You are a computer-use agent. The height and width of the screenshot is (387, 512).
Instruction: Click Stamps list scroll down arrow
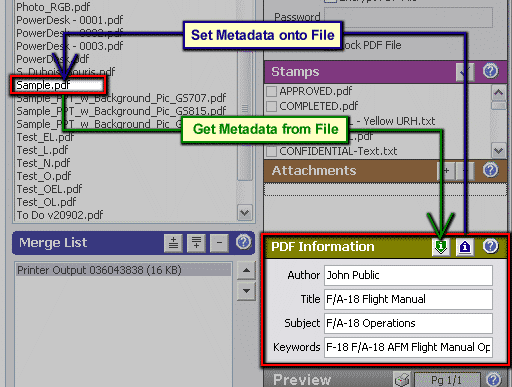tap(499, 150)
